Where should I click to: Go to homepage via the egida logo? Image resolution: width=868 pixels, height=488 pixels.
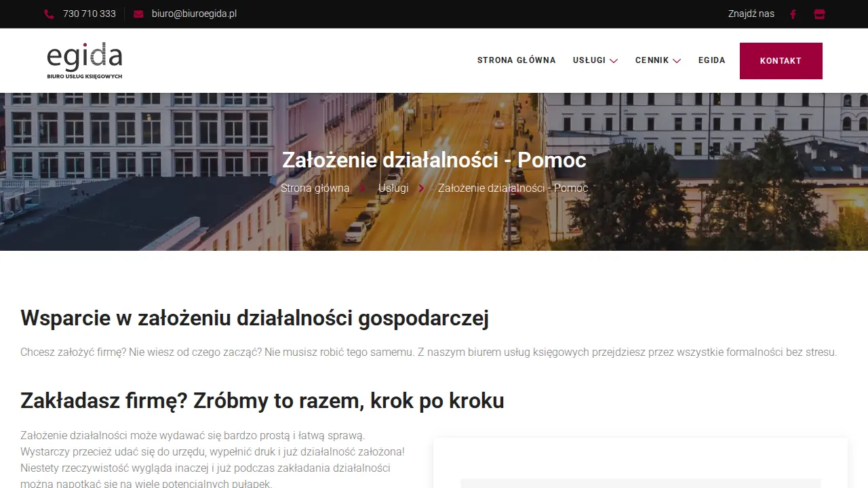click(x=85, y=60)
